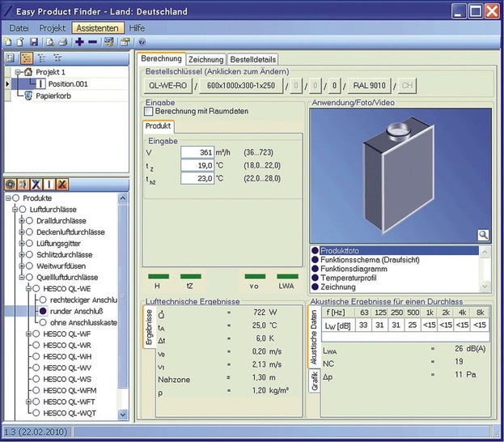The width and height of the screenshot is (504, 442).
Task: Open the Assistenten menu
Action: [97, 28]
